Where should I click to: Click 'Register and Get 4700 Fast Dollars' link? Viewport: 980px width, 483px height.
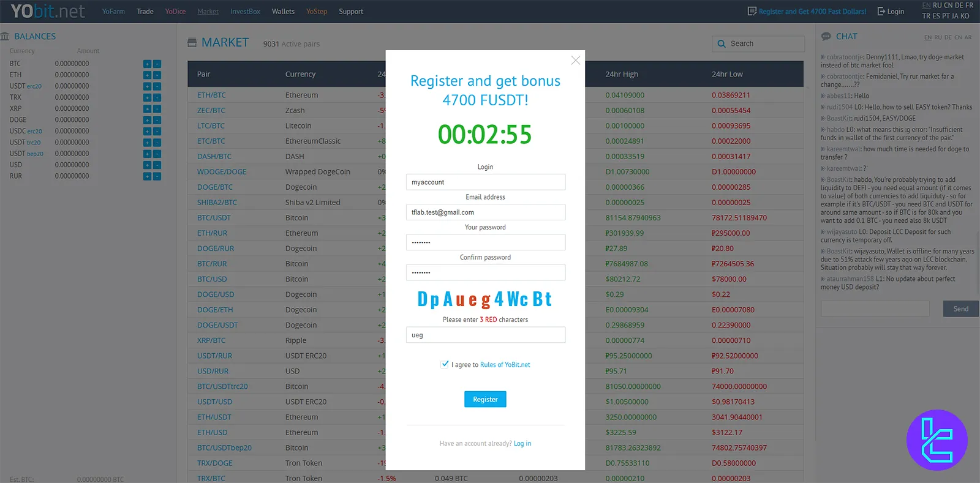click(x=812, y=11)
